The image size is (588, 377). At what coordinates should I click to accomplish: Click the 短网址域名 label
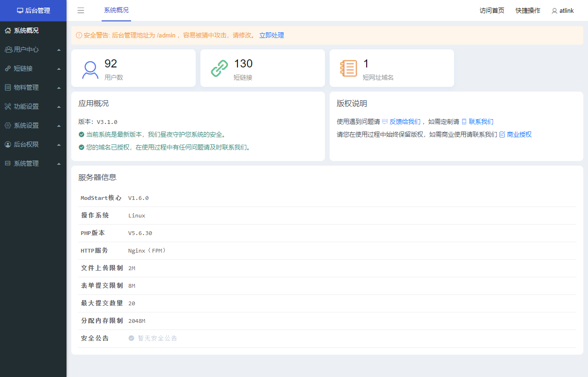point(378,77)
